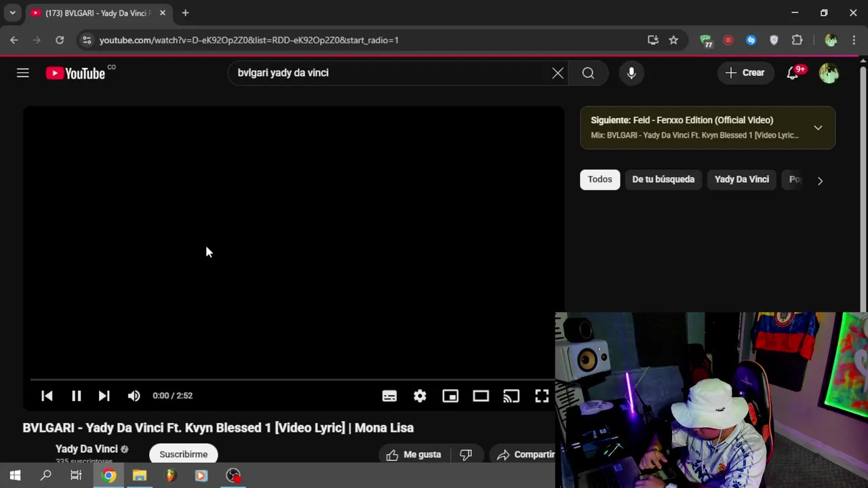Open the Chrome profile avatar
Viewport: 868px width, 488px height.
tap(831, 40)
